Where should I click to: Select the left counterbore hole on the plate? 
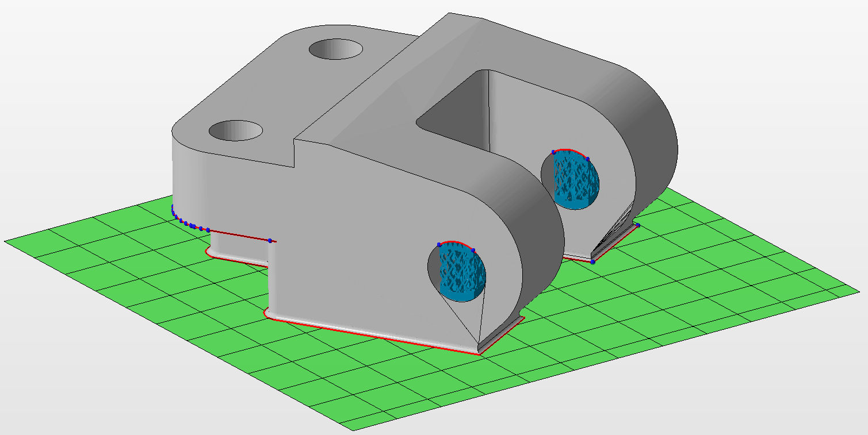(238, 129)
